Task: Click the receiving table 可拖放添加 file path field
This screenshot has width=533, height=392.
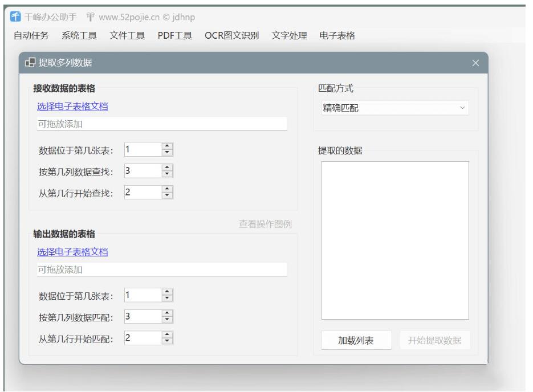Action: coord(162,124)
